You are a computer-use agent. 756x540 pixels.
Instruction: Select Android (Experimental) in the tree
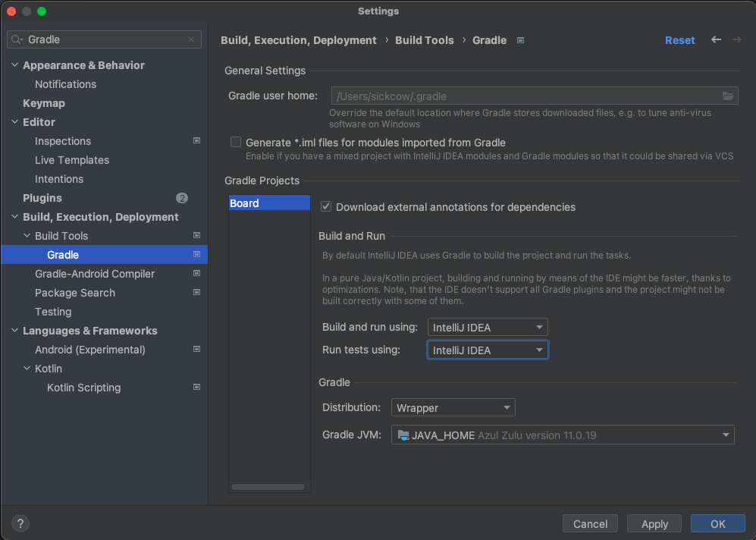tap(89, 350)
